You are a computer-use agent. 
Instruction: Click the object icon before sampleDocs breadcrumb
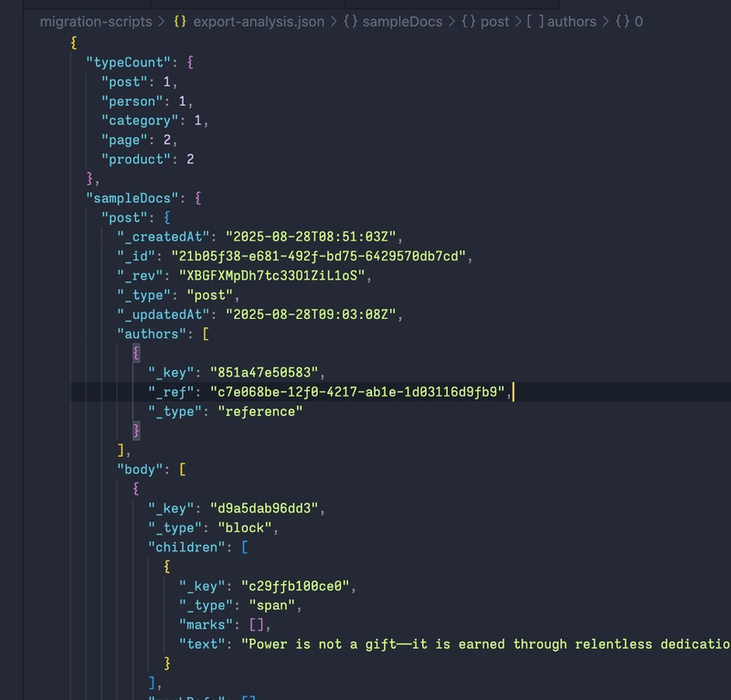pos(350,21)
